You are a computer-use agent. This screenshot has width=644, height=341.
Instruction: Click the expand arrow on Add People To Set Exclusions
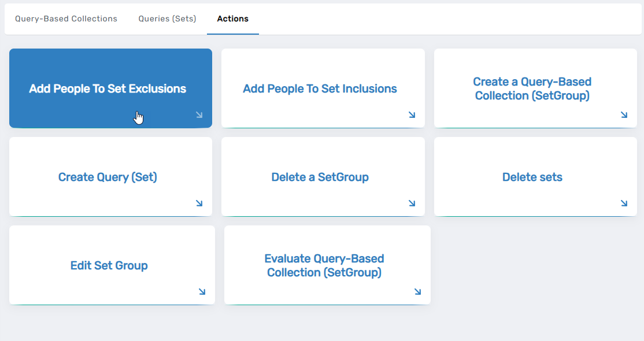coord(199,115)
